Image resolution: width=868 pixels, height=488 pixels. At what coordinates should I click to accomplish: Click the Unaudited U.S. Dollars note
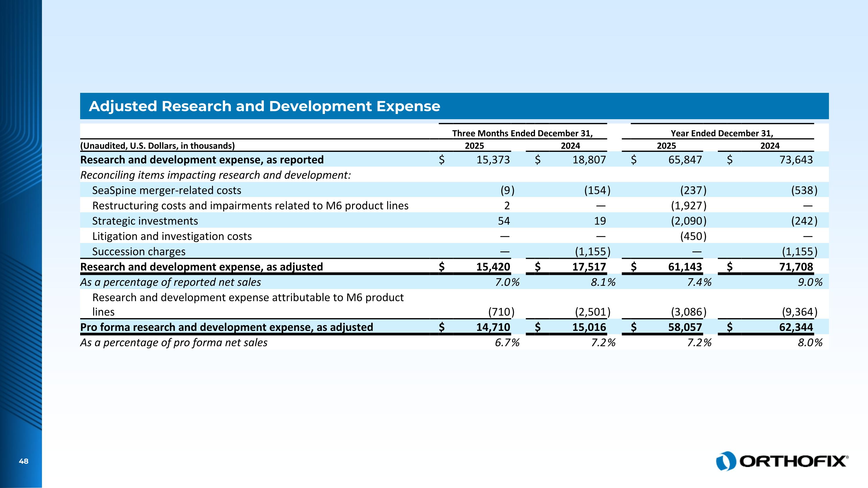coord(157,146)
